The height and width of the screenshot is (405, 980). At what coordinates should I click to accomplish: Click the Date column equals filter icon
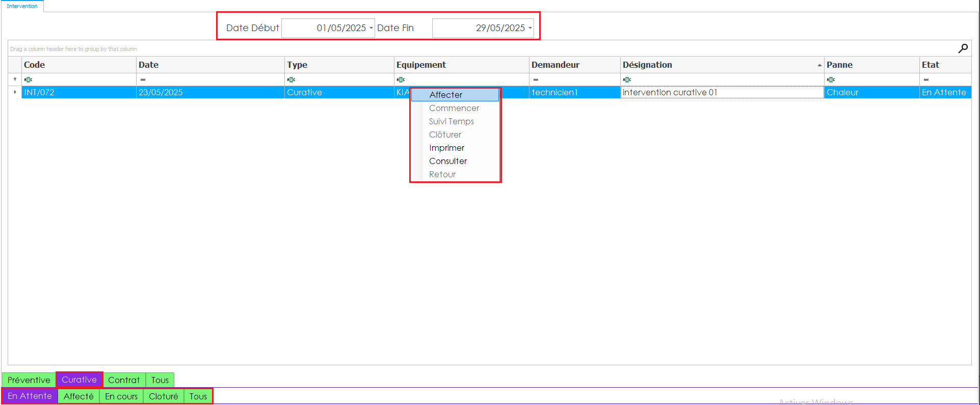(x=143, y=79)
